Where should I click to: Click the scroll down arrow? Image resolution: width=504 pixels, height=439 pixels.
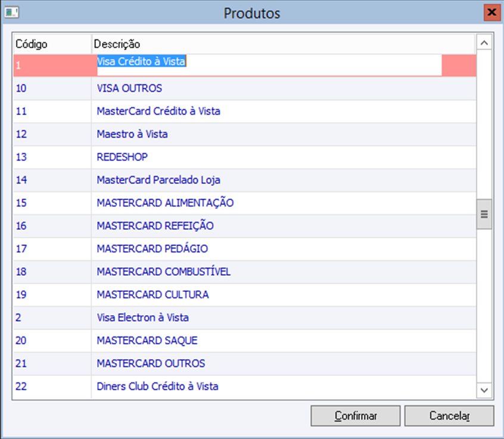(x=484, y=390)
